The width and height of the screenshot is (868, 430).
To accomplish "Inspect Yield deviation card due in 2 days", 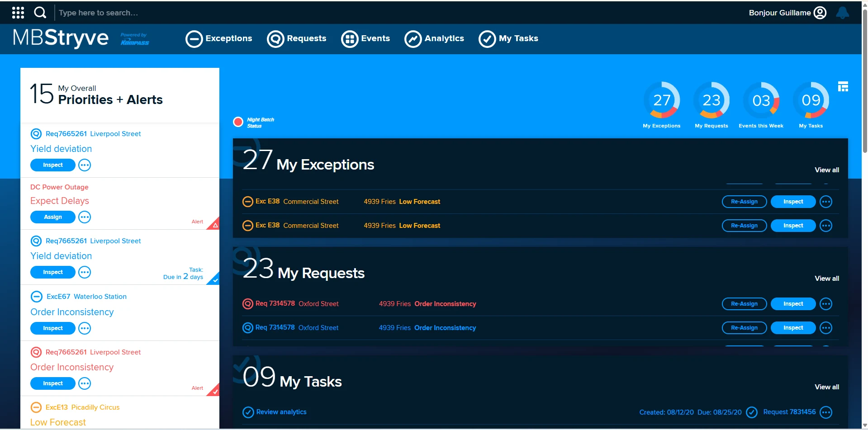I will pos(53,272).
